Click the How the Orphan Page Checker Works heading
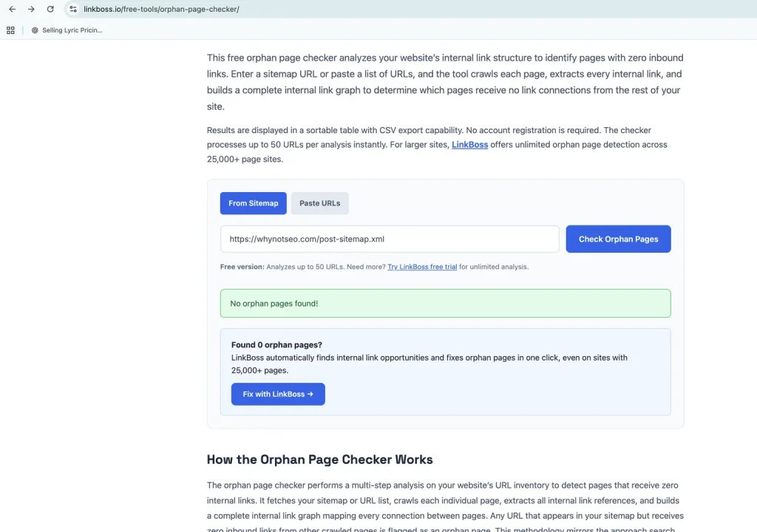The width and height of the screenshot is (757, 532). [x=319, y=459]
